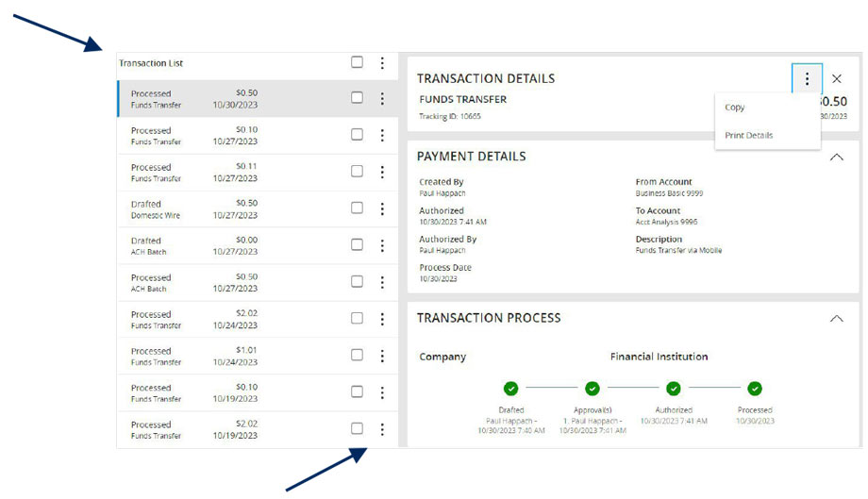This screenshot has height=499, width=868.
Task: Check the $0.10 10/27/2023 Funds Transfer checkbox
Action: point(357,135)
